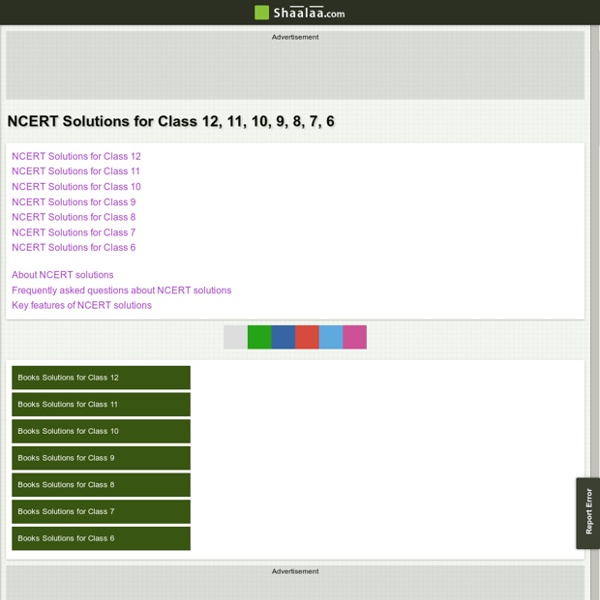Open NCERT Solutions for Class 11 link
This screenshot has width=600, height=600.
(x=76, y=171)
